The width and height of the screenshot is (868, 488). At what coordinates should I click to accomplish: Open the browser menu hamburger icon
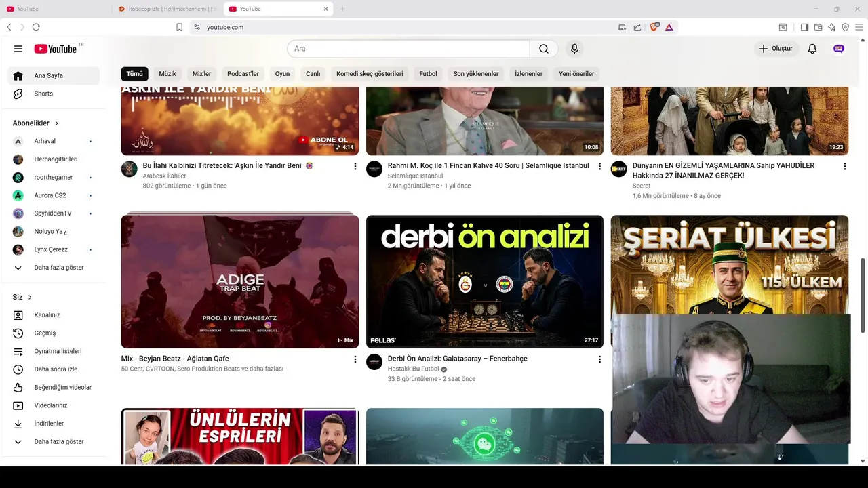tap(859, 27)
